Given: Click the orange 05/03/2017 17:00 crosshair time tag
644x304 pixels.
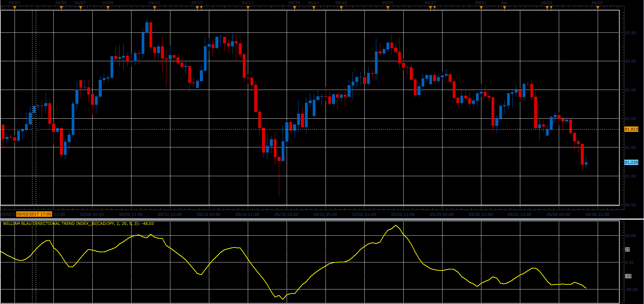Looking at the screenshot, I should click(x=34, y=214).
